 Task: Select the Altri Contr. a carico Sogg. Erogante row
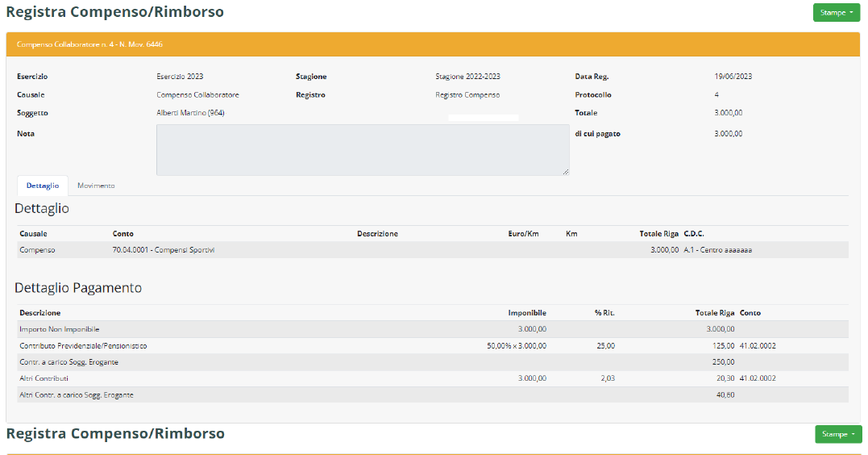pyautogui.click(x=76, y=394)
